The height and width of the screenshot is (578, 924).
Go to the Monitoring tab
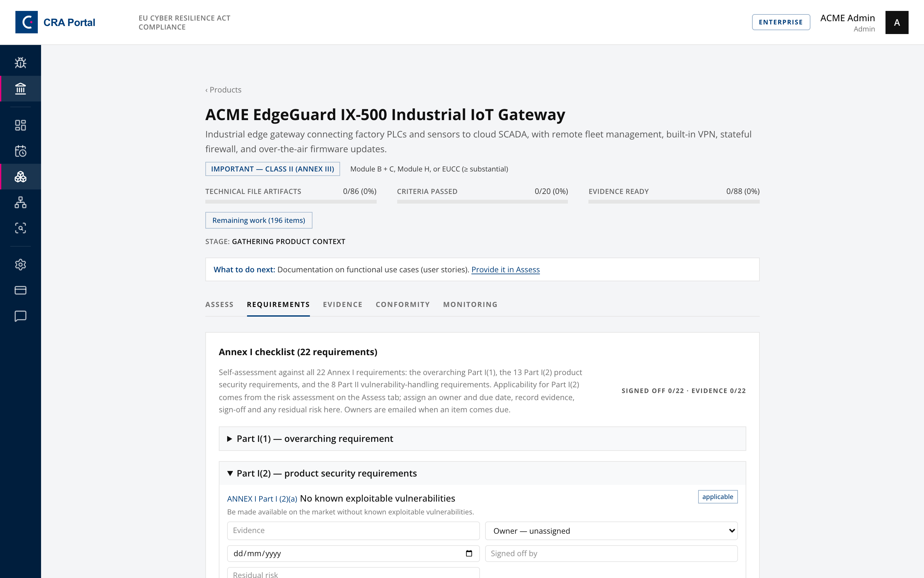click(x=470, y=305)
